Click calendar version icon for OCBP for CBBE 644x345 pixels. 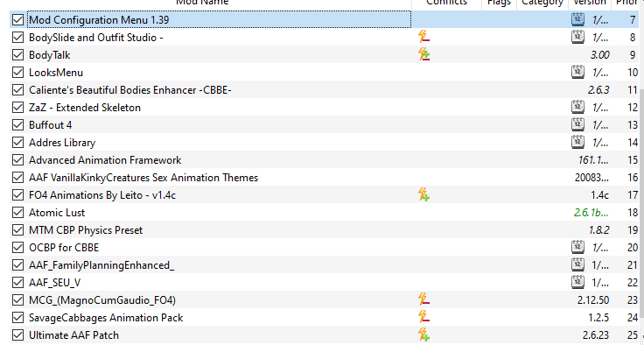[x=577, y=247]
